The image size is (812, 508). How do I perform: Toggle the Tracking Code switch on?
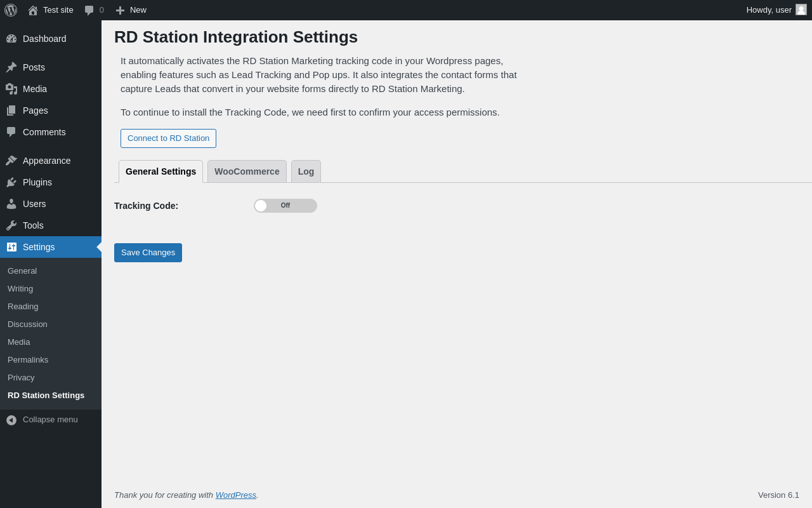point(285,206)
